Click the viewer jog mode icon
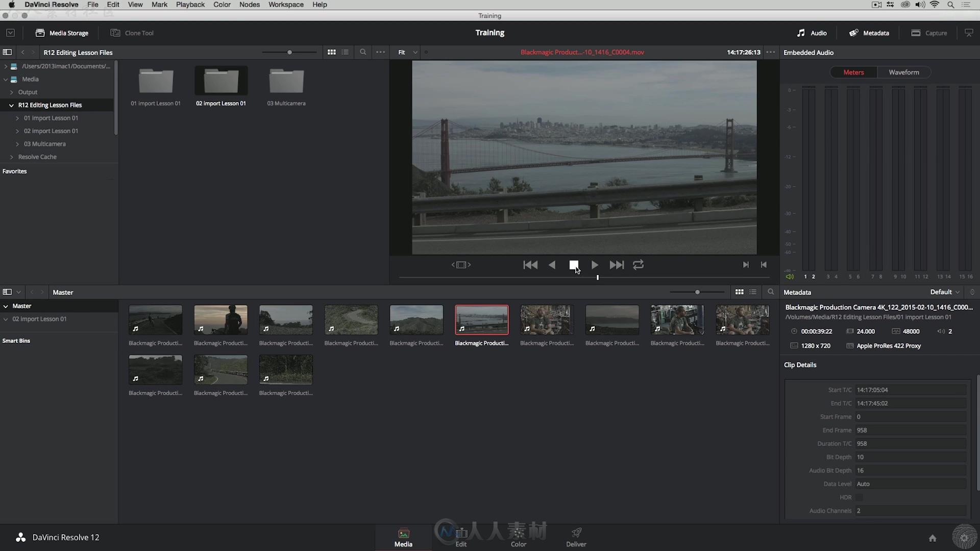The height and width of the screenshot is (551, 980). click(461, 265)
